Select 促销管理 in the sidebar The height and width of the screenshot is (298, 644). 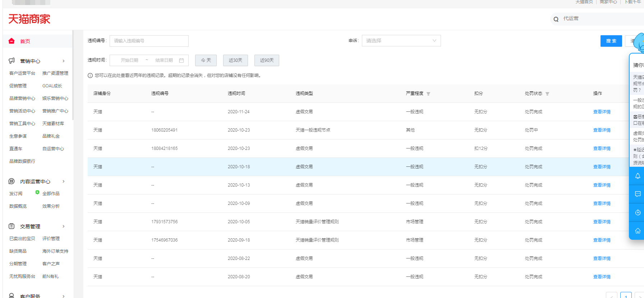pyautogui.click(x=18, y=86)
